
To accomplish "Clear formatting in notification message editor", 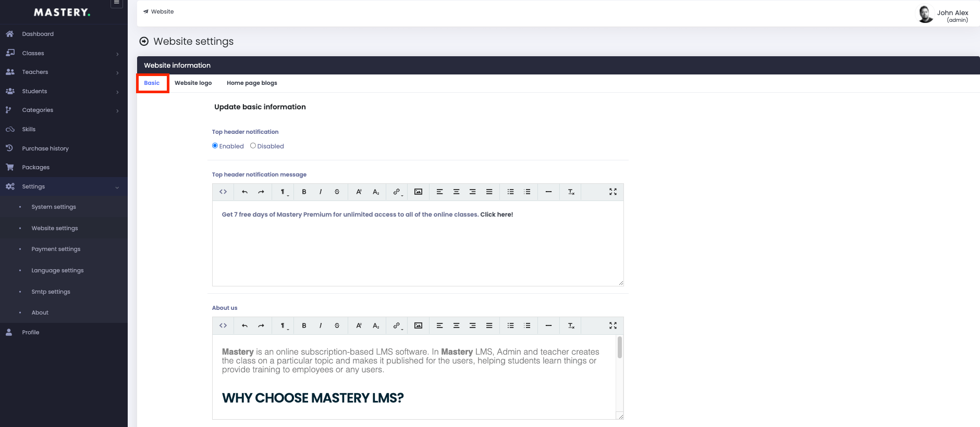I will click(x=571, y=192).
